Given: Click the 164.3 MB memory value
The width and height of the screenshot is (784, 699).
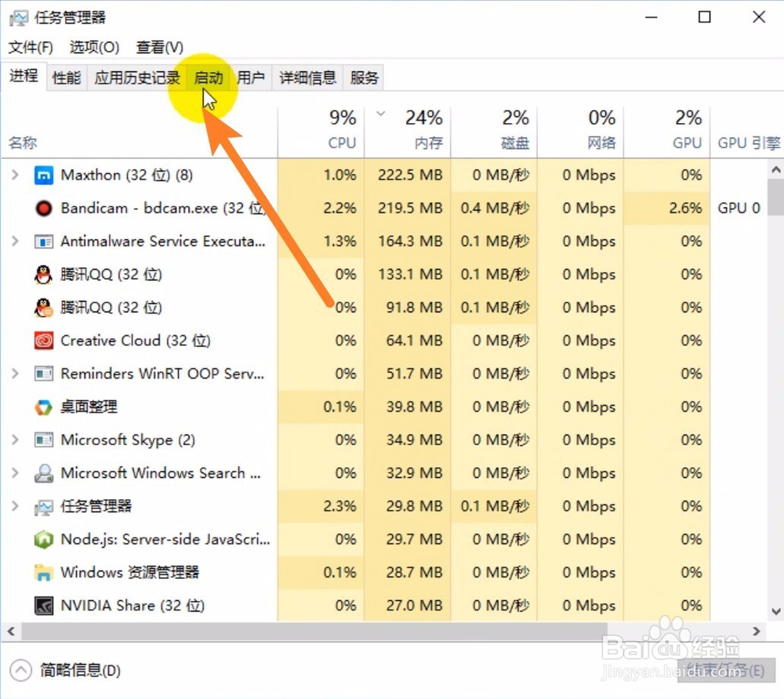Looking at the screenshot, I should click(x=410, y=241).
